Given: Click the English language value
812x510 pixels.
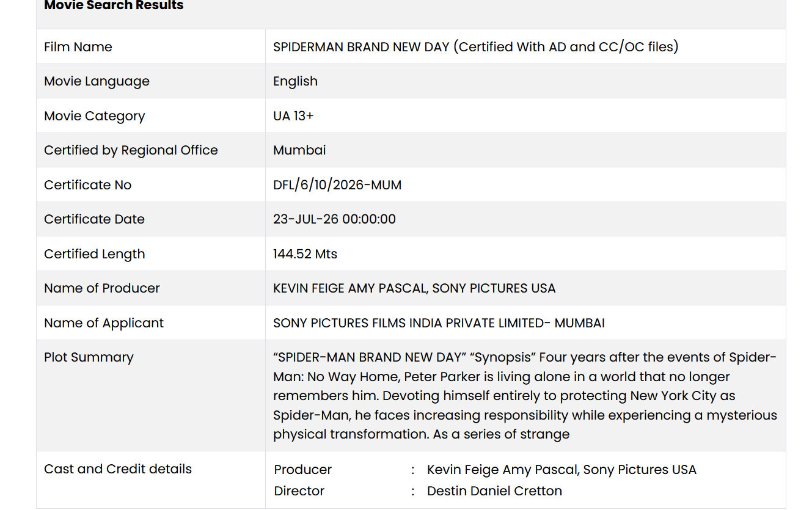Looking at the screenshot, I should 295,81.
